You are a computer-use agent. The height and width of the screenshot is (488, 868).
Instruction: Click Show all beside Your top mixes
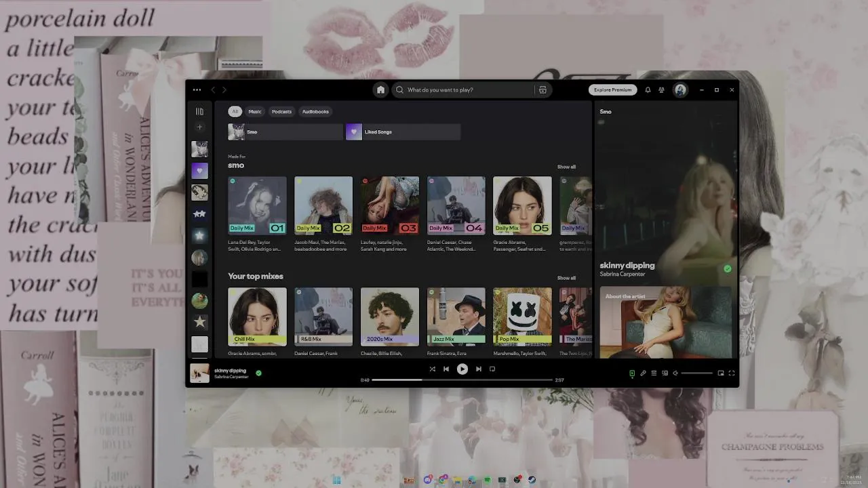[x=566, y=278]
